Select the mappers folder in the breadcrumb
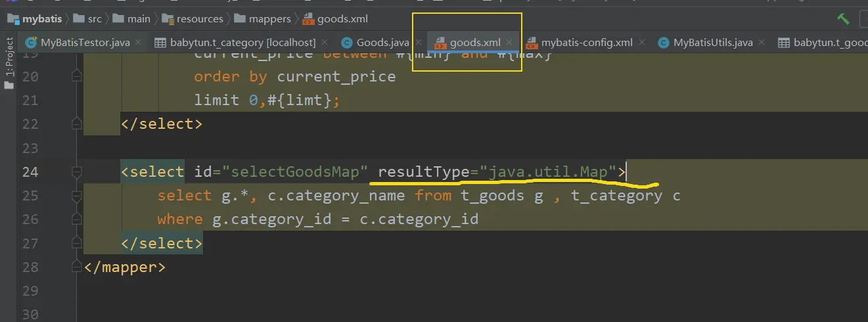868x322 pixels. click(269, 19)
